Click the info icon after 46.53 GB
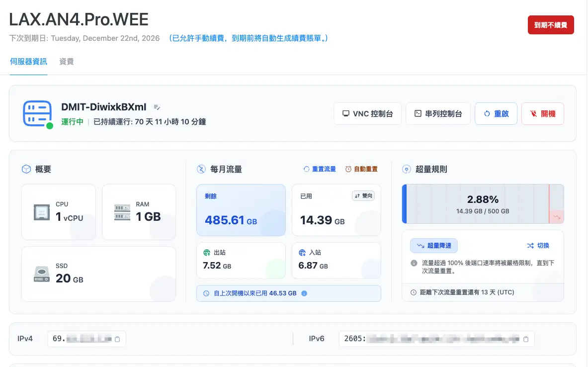 point(304,293)
